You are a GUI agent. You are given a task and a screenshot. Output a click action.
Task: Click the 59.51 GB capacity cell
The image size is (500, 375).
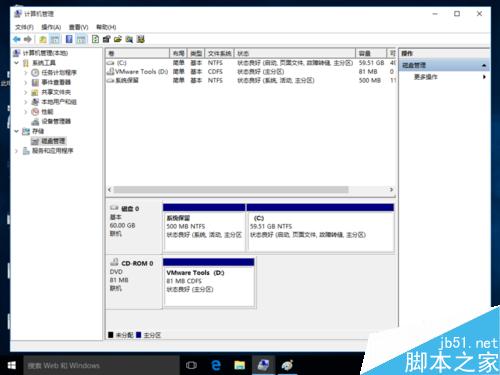tap(372, 63)
